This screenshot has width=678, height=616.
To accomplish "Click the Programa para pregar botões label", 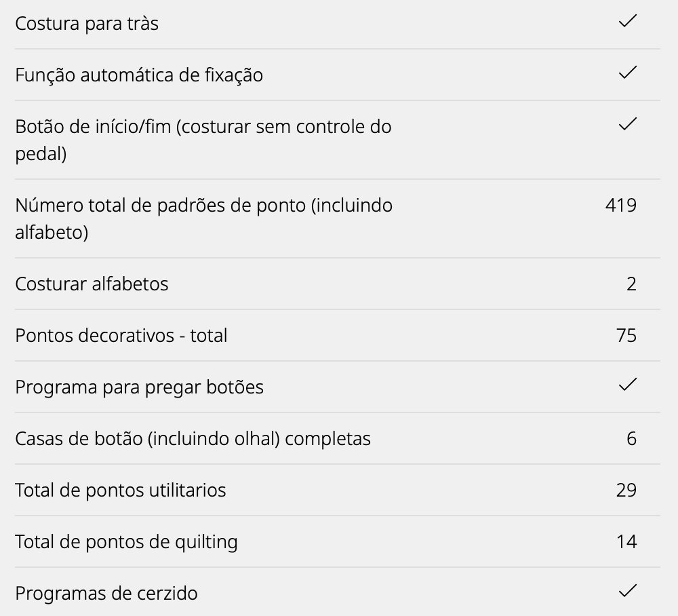I will (139, 387).
